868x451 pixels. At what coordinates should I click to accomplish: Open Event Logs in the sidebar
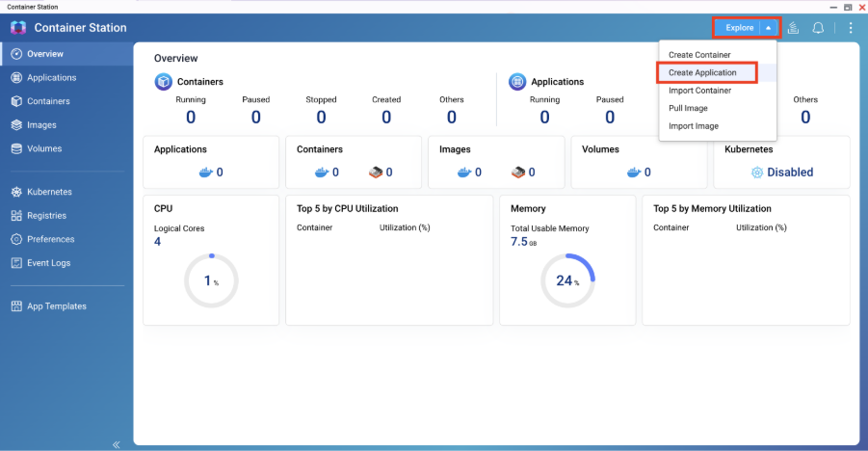pos(67,263)
